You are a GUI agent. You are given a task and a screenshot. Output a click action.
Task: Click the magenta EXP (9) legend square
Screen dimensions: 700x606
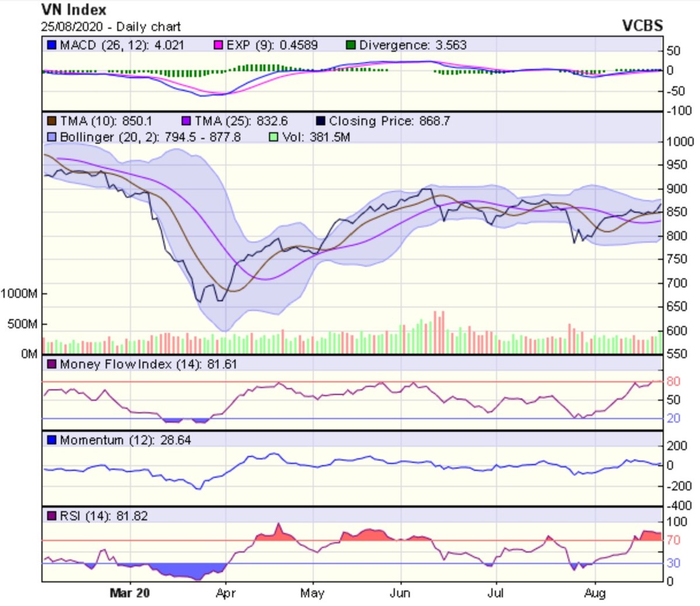pos(219,45)
